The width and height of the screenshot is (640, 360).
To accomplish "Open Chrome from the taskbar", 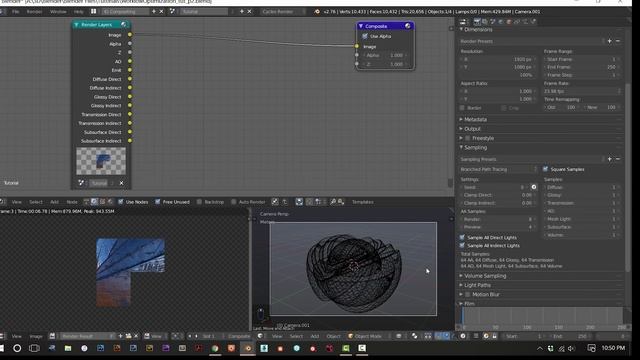I will click(215, 348).
